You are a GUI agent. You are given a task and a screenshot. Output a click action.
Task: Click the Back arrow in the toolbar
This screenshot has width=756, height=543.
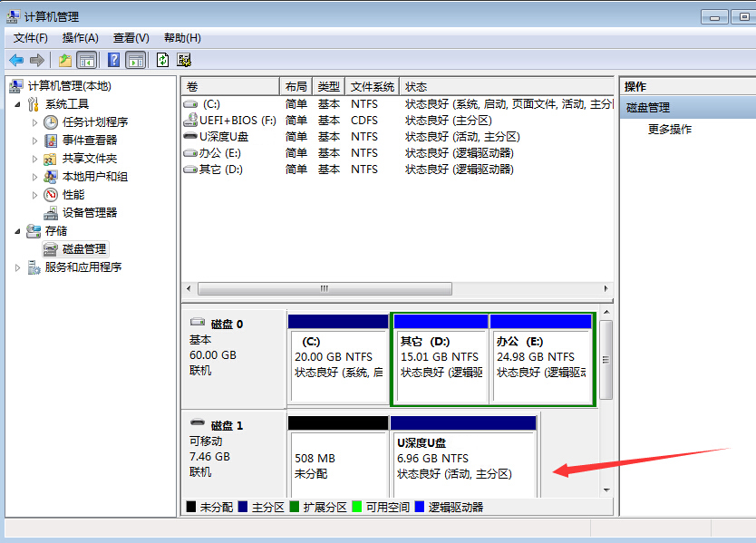16,60
